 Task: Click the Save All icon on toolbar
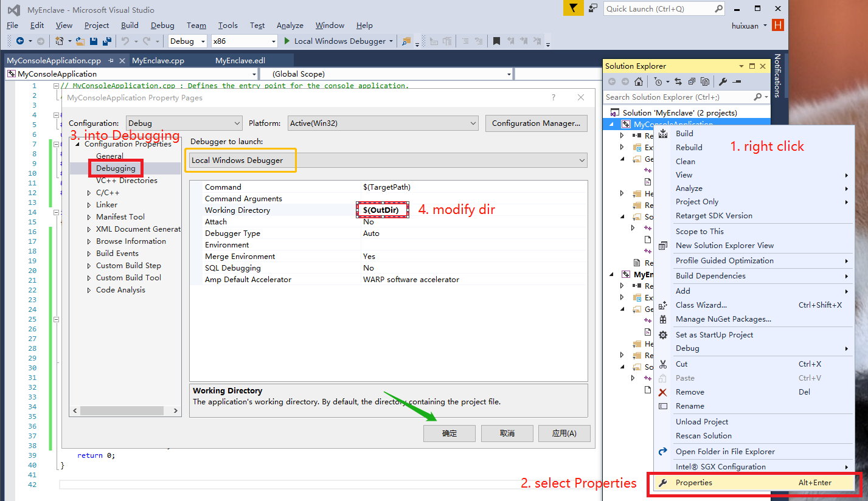tap(107, 41)
